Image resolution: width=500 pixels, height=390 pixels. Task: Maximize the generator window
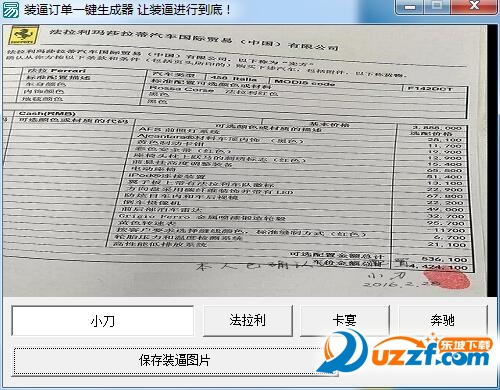coord(437,7)
